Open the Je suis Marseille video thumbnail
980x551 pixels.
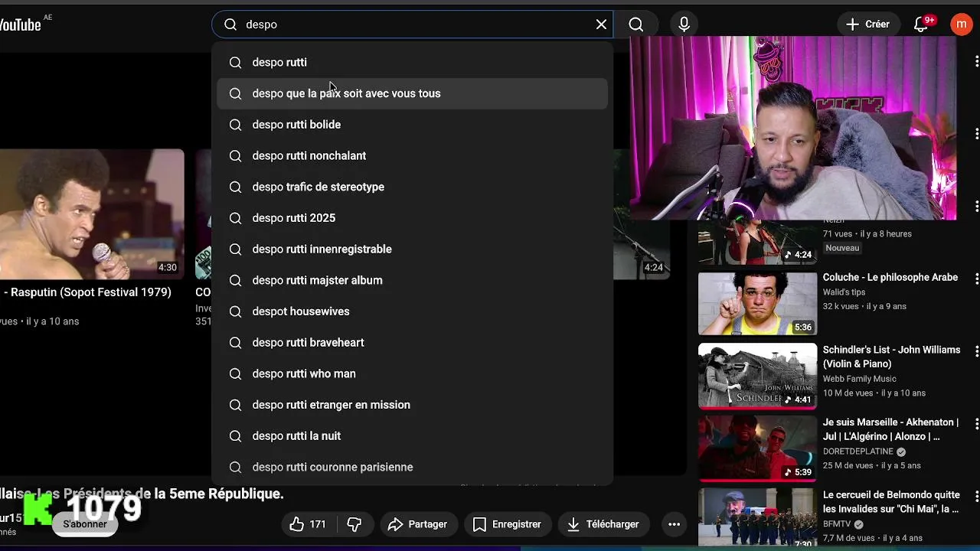(757, 448)
